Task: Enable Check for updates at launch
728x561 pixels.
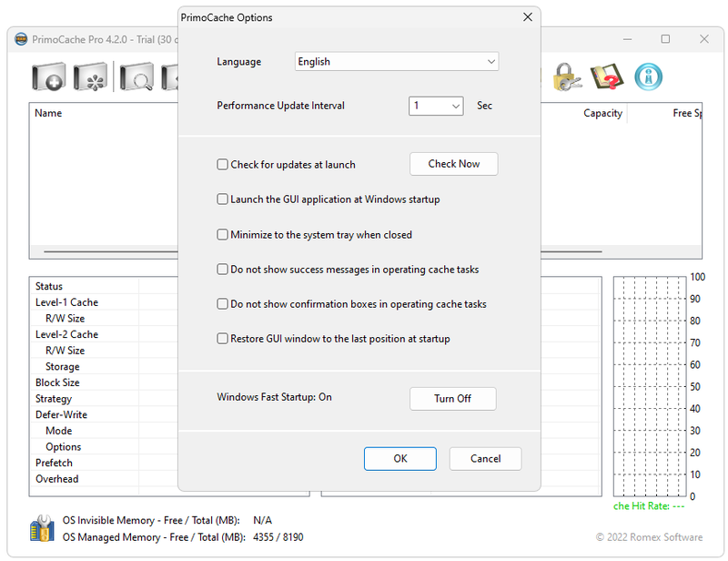Action: point(222,165)
